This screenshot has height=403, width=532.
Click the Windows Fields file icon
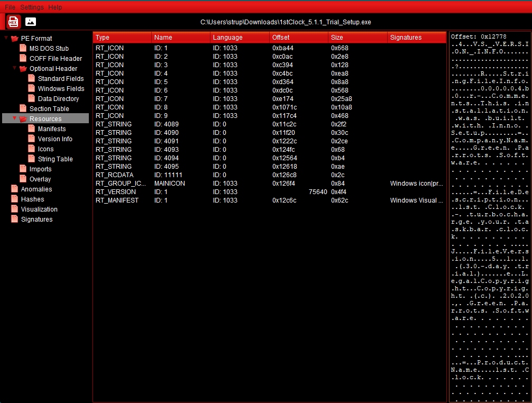coord(32,88)
